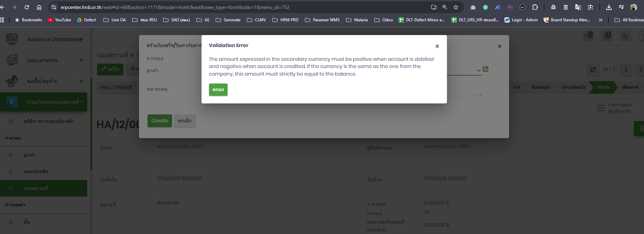Open the external link icon beside customer field

click(485, 69)
